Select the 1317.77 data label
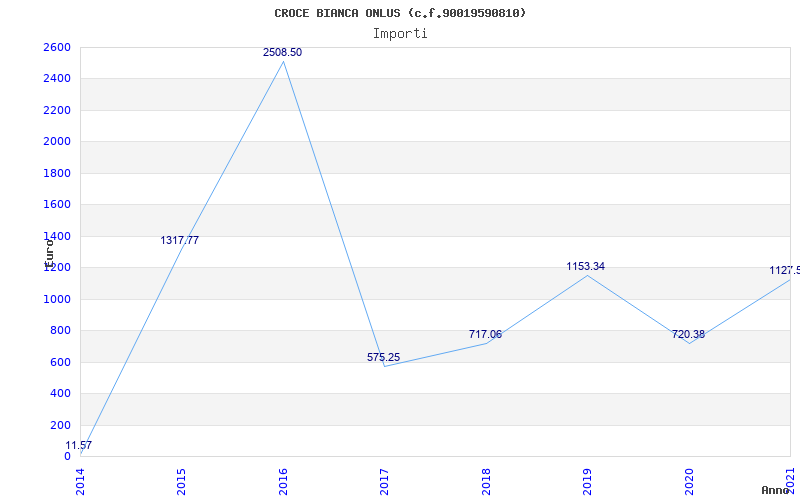 [x=180, y=240]
